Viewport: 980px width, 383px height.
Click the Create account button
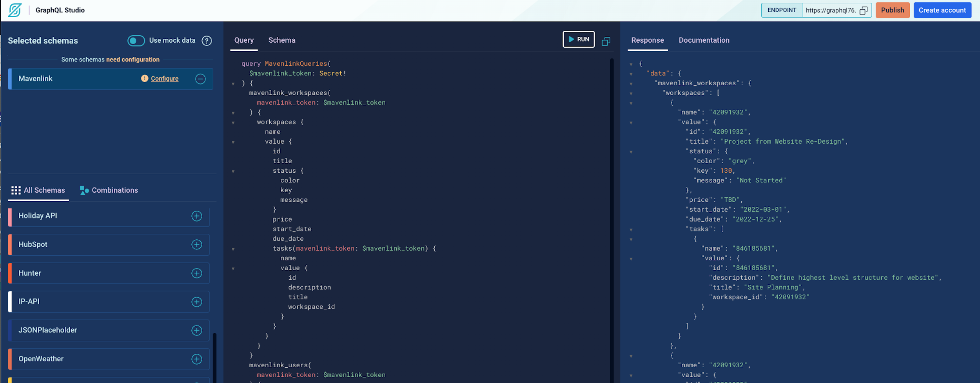(x=942, y=10)
